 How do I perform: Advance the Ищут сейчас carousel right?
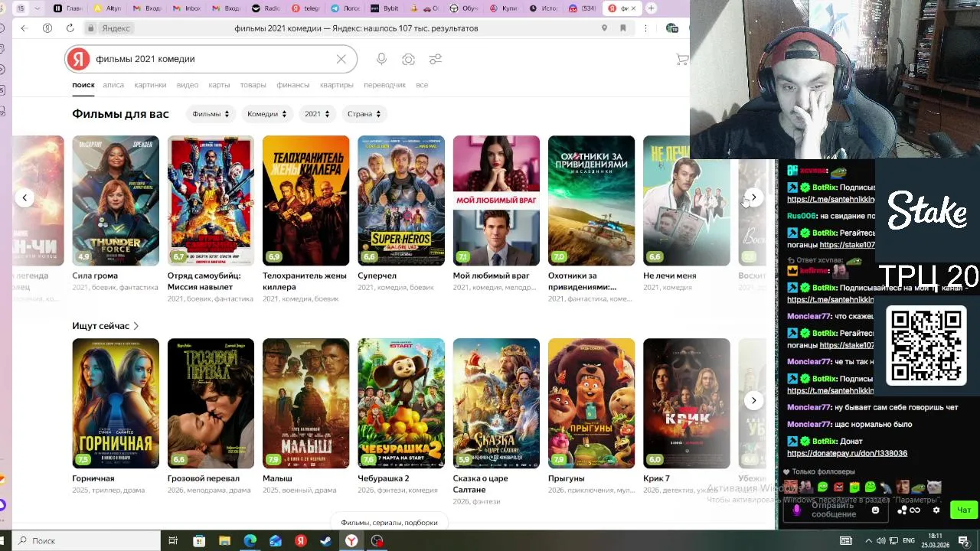coord(754,400)
